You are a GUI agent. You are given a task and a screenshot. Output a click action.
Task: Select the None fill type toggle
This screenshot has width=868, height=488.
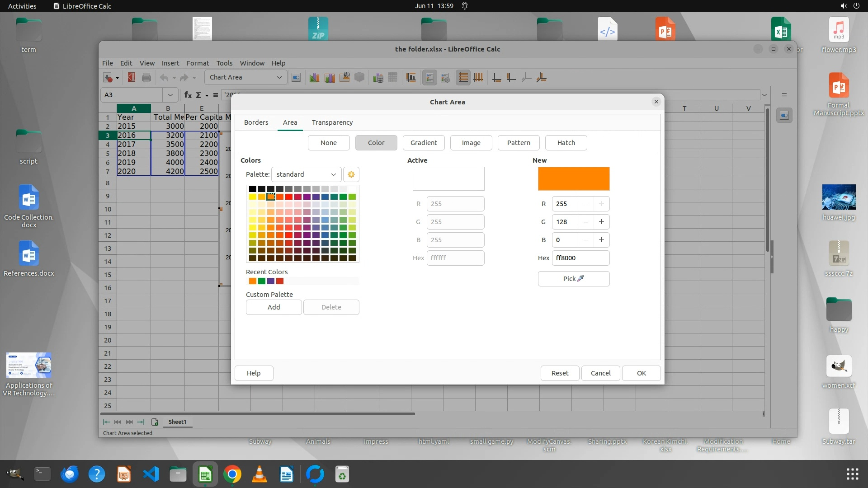[x=329, y=143]
